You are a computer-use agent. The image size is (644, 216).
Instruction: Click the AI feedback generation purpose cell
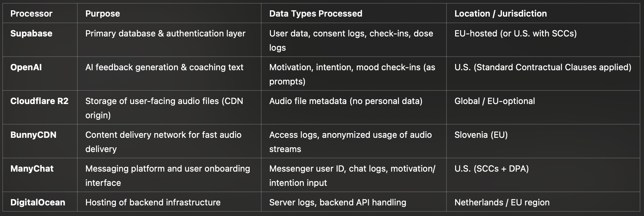[x=164, y=67]
